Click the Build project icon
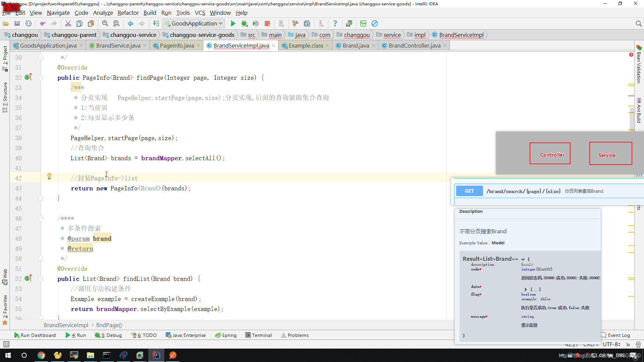This screenshot has width=644, height=362. (x=156, y=23)
